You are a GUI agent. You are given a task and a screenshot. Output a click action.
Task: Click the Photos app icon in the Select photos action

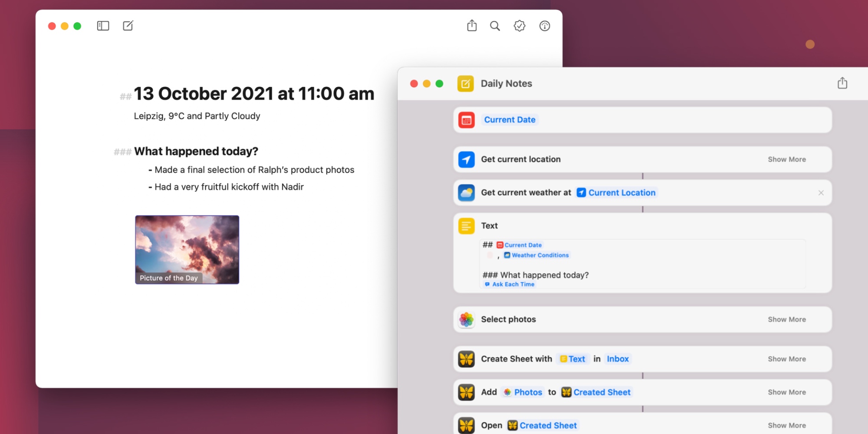(466, 319)
